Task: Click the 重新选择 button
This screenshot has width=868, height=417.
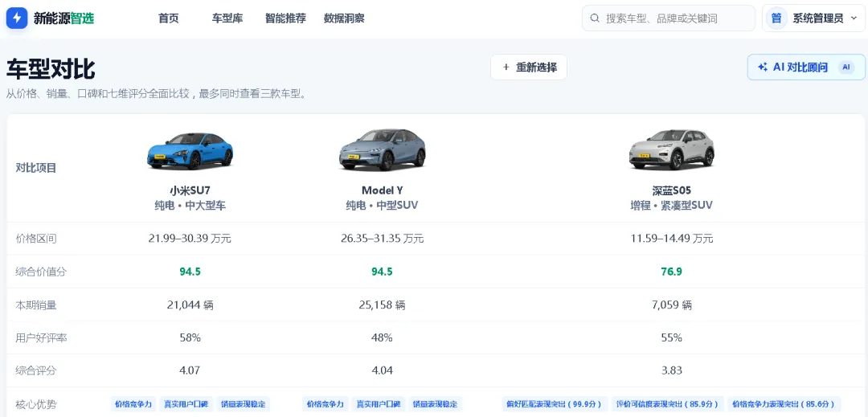Action: (x=529, y=67)
